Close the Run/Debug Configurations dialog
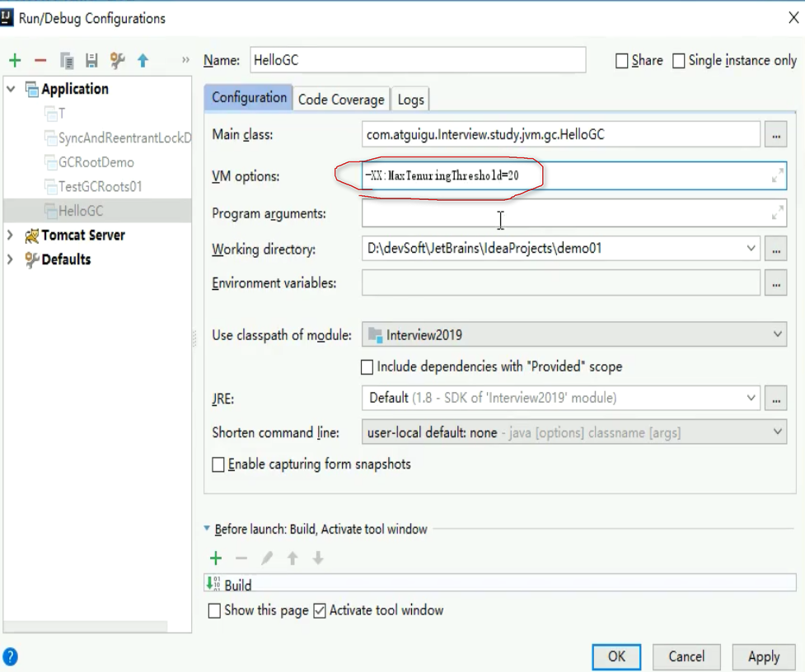This screenshot has width=805, height=672. click(793, 18)
